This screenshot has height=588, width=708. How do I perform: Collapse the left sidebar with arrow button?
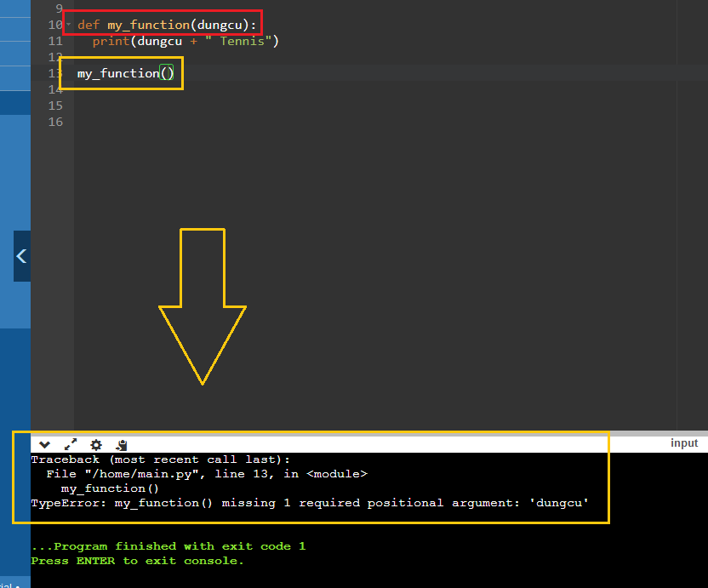point(21,256)
